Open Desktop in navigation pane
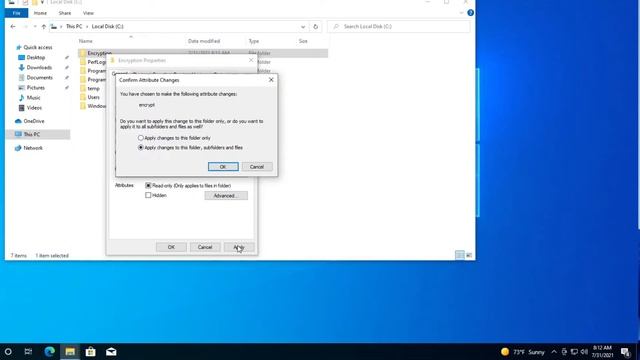The image size is (640, 360). (x=36, y=58)
